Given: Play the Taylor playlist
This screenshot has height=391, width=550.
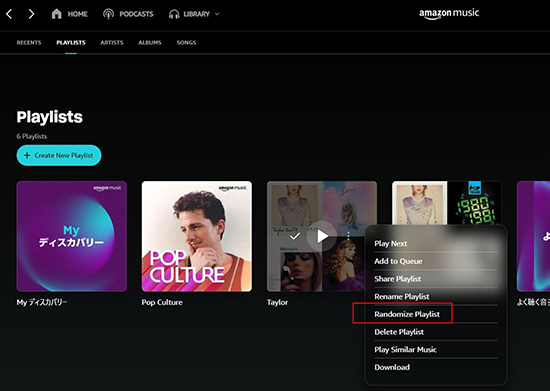Looking at the screenshot, I should click(322, 236).
